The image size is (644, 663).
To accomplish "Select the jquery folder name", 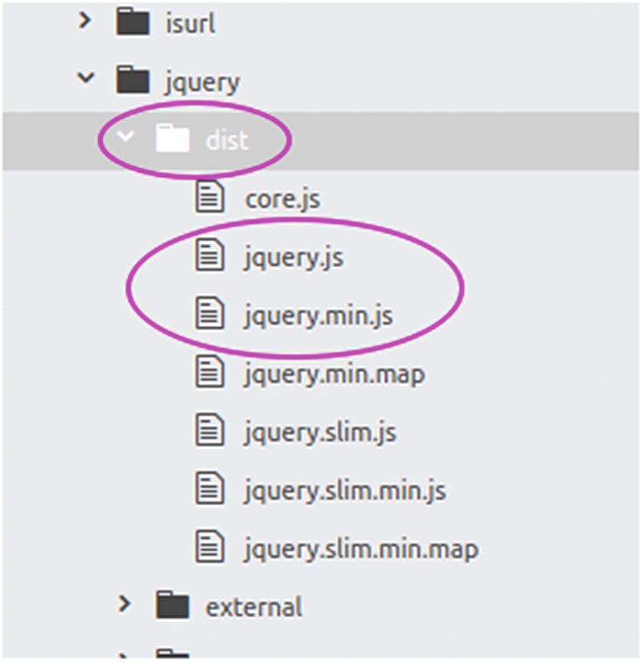I will coord(202,83).
